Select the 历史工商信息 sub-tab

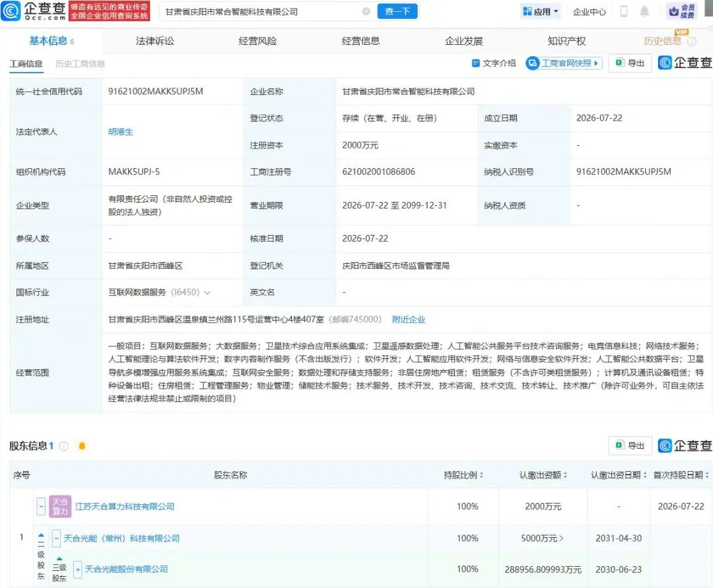click(80, 63)
